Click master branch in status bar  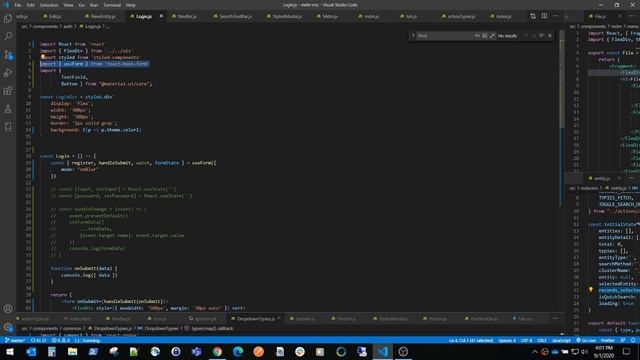15,340
